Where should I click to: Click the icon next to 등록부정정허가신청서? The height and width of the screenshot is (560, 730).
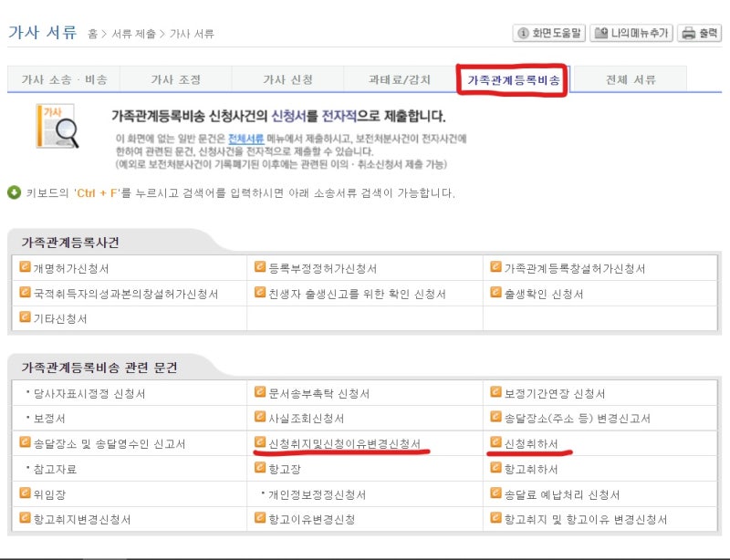point(260,266)
